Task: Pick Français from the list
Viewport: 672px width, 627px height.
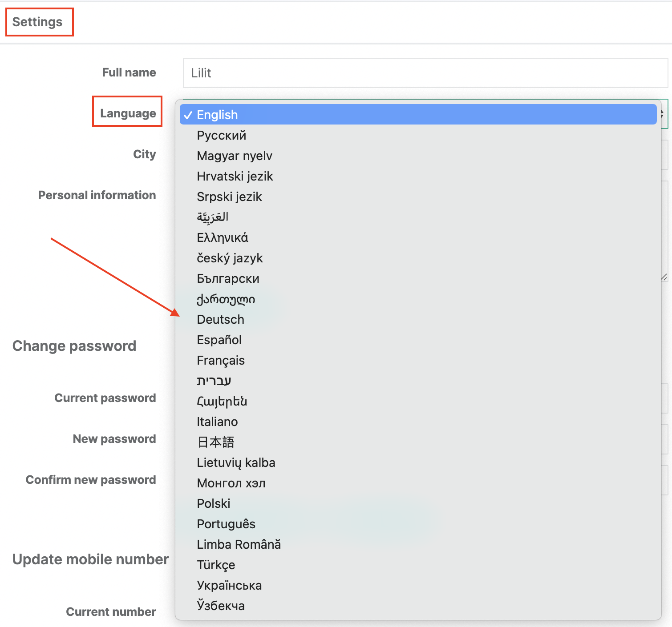Action: pyautogui.click(x=221, y=360)
